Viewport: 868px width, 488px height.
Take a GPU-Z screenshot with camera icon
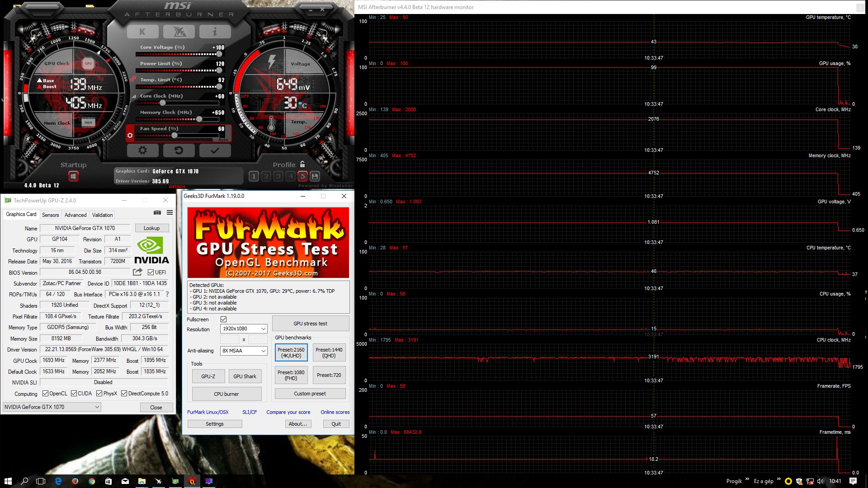[157, 212]
